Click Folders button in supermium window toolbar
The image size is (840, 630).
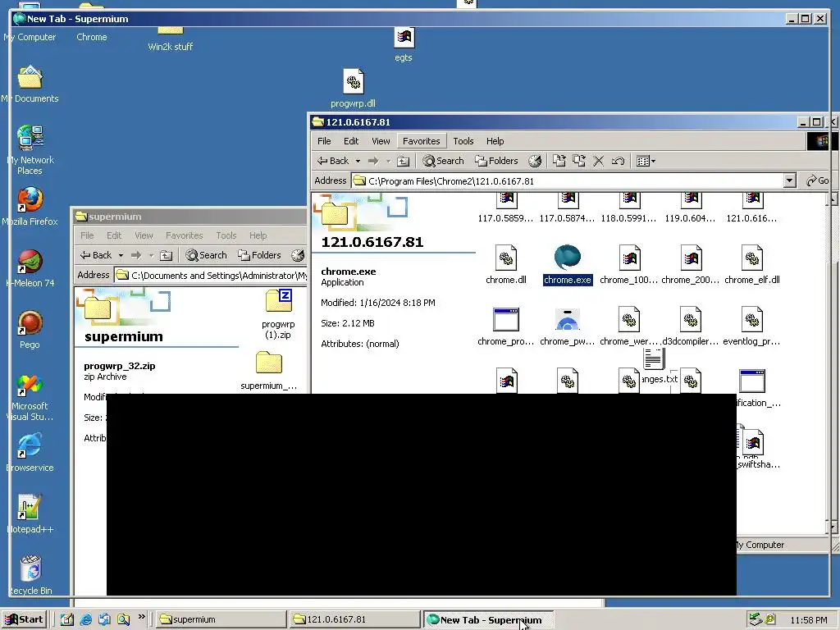pos(259,255)
